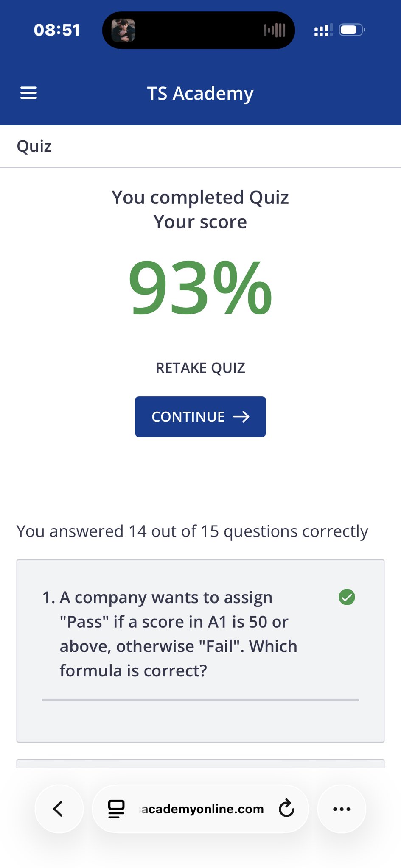Image resolution: width=401 pixels, height=868 pixels.
Task: Tap the battery indicator in status bar
Action: [351, 30]
